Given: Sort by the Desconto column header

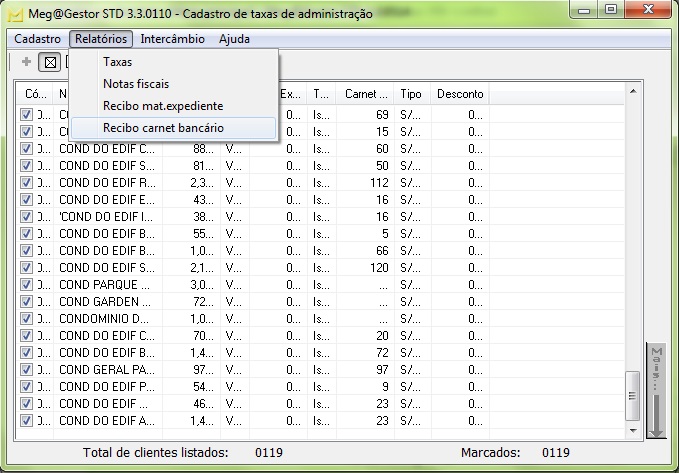Looking at the screenshot, I should tap(459, 94).
